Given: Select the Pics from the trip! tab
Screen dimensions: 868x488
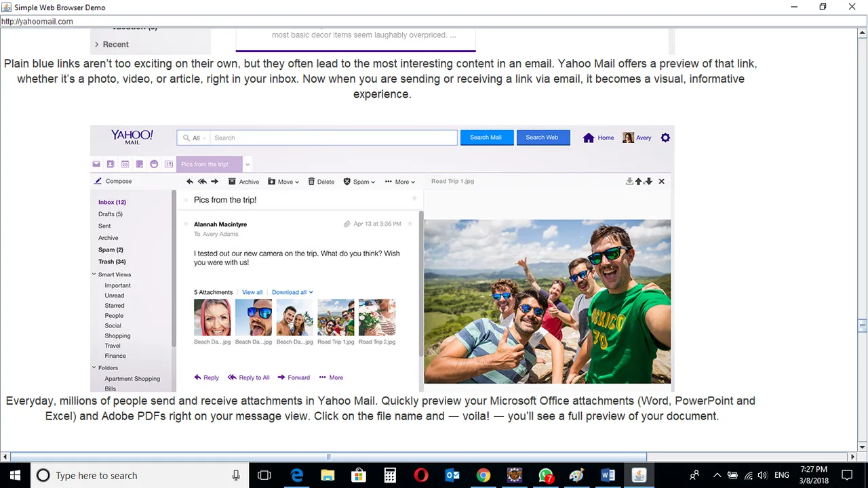Looking at the screenshot, I should [x=209, y=164].
